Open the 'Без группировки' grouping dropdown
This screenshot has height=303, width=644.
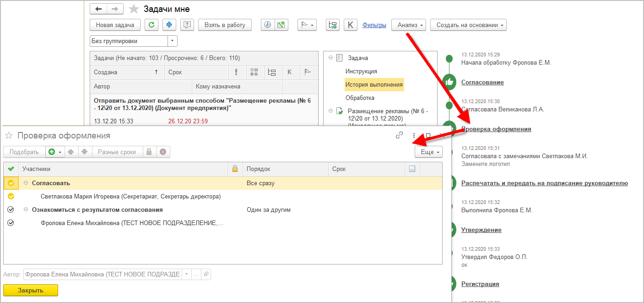click(x=173, y=41)
